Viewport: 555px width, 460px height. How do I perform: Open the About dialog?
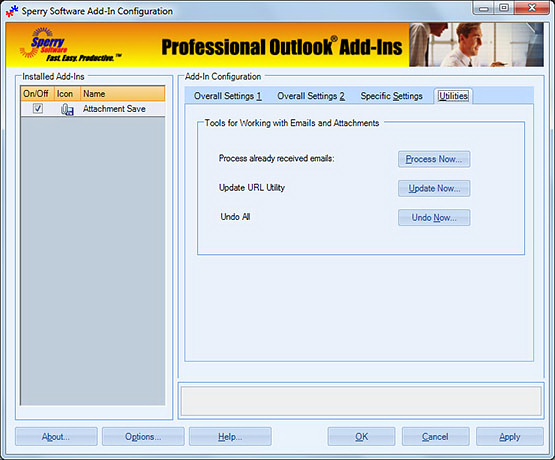(x=56, y=437)
